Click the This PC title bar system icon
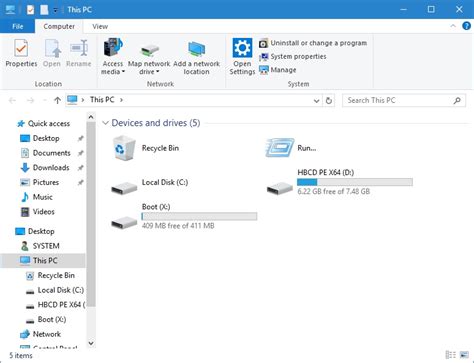Viewport: 474px width, 363px height. (x=10, y=10)
